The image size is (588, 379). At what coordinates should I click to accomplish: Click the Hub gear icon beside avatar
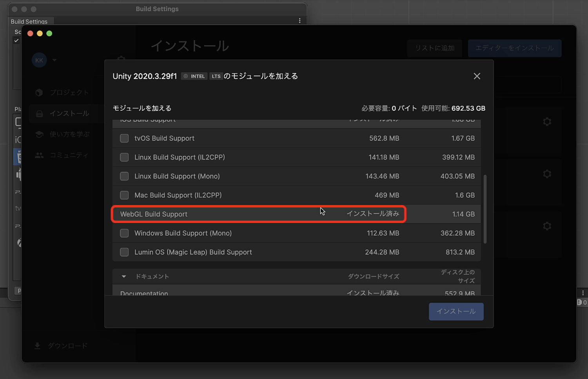click(121, 59)
